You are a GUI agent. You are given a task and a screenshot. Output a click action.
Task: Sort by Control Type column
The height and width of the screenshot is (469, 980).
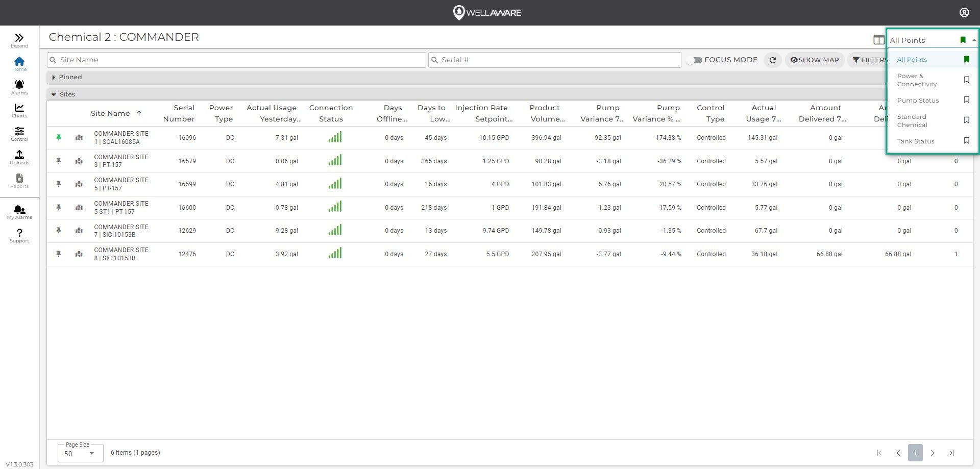[x=710, y=113]
